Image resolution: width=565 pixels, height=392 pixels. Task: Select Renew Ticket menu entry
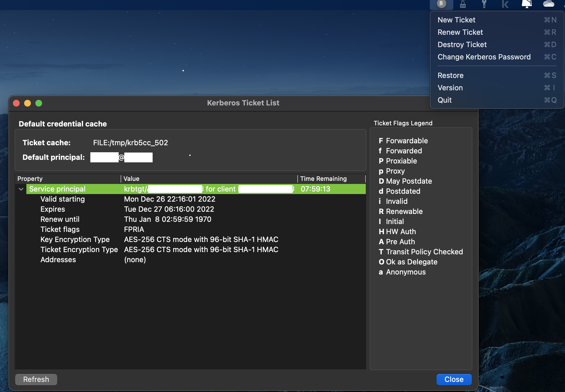[x=460, y=32]
